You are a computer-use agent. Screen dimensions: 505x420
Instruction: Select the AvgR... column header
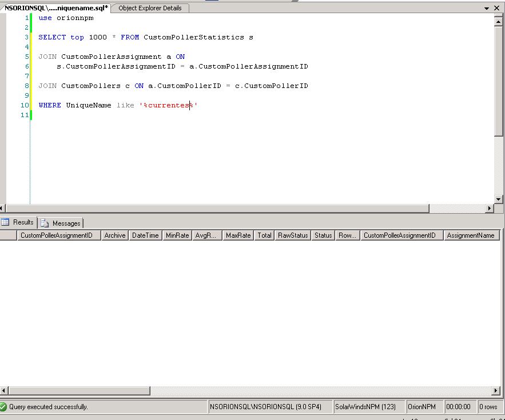[207, 235]
